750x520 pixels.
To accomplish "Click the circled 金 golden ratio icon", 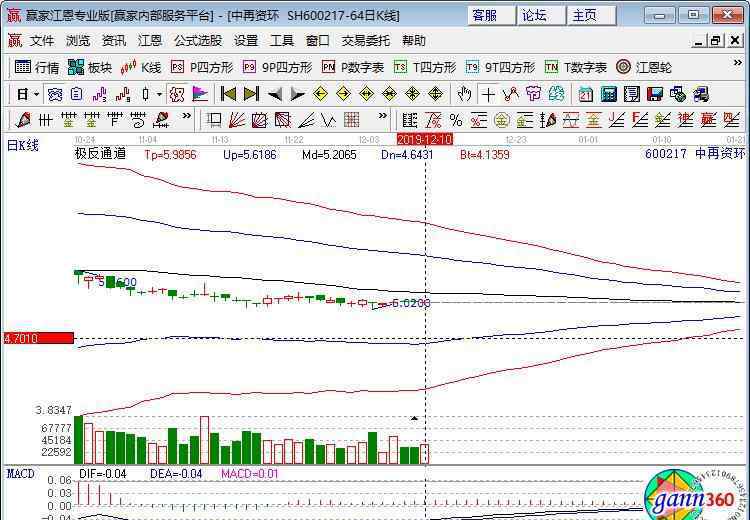I will click(501, 120).
